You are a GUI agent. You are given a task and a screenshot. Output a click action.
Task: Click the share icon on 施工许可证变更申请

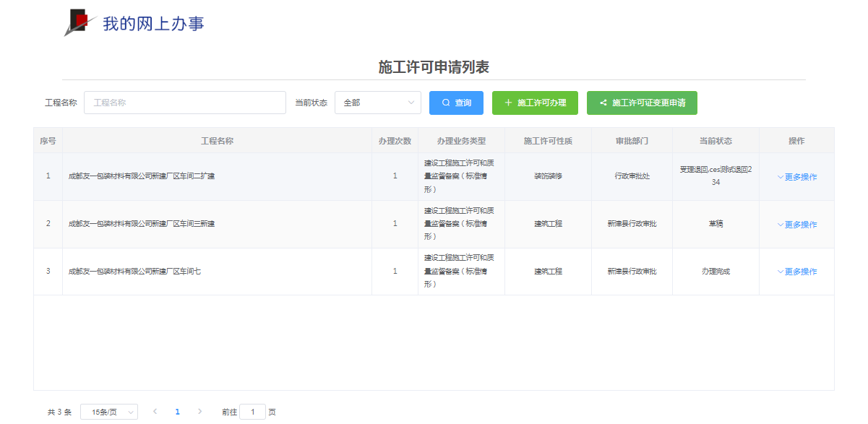coord(604,103)
